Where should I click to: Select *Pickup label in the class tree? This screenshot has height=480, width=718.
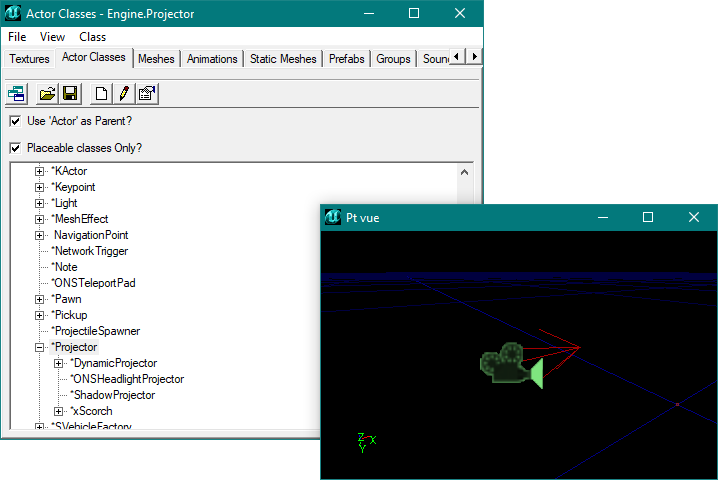[x=69, y=315]
